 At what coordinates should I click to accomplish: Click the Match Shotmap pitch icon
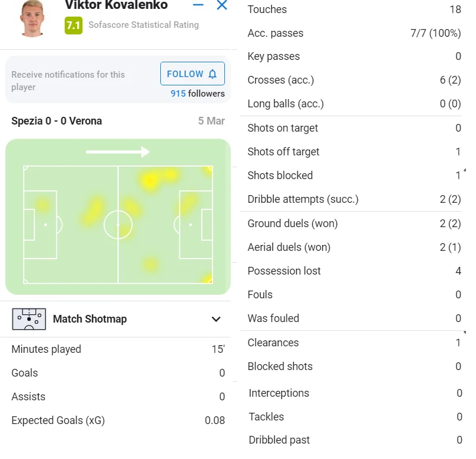(x=28, y=319)
